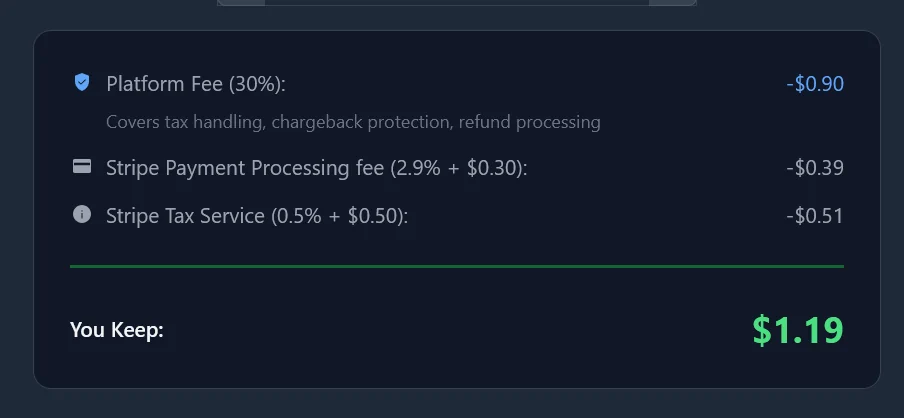
Task: Click the "Platform Fee (30%):" label
Action: (196, 84)
